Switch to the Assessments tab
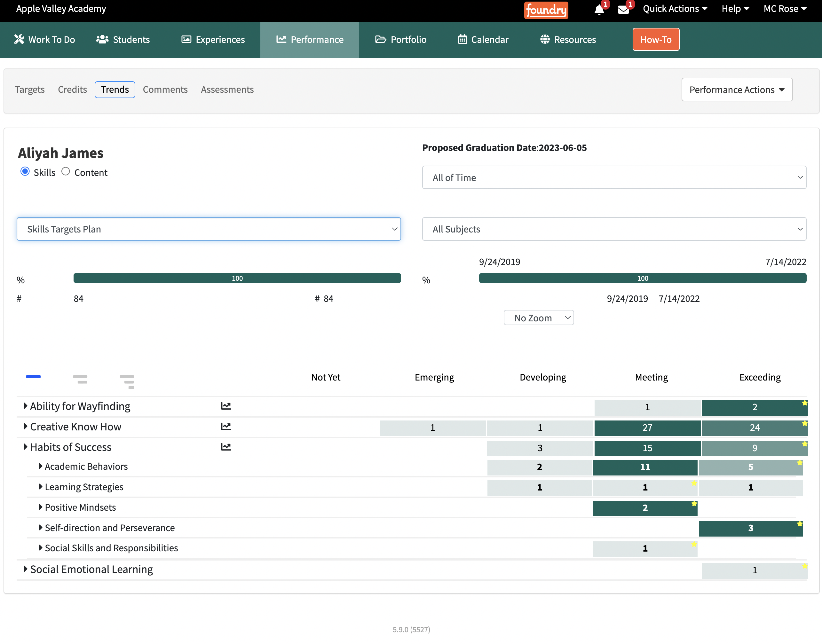822x644 pixels. [227, 89]
